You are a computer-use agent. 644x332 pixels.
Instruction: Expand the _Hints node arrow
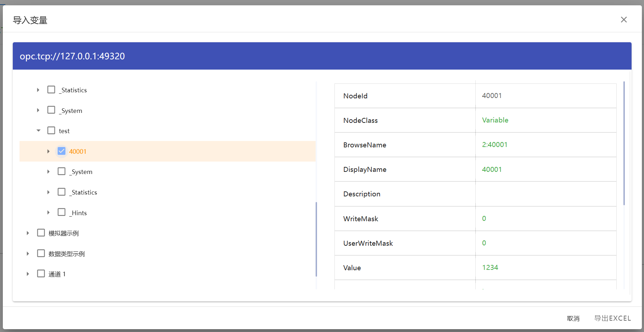click(48, 213)
